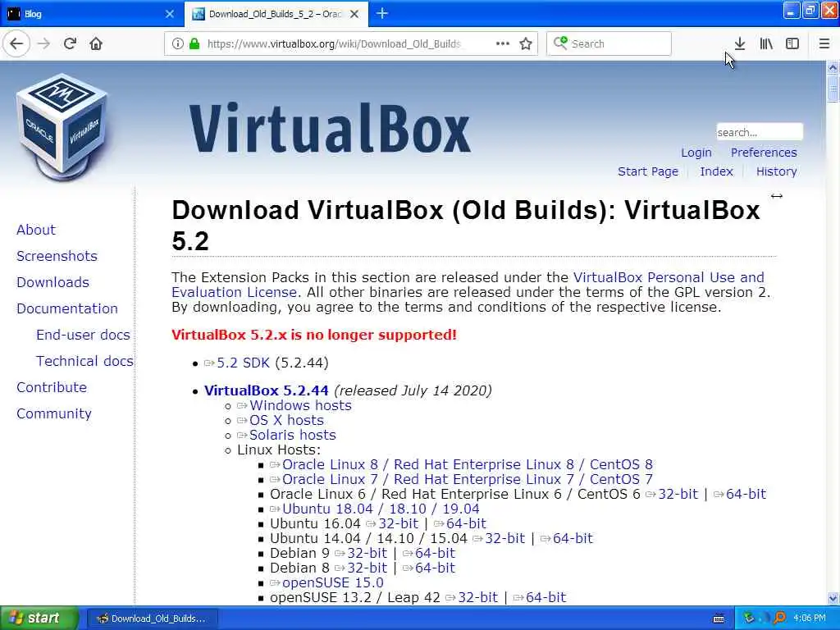Reload the current page
840x630 pixels.
point(71,43)
